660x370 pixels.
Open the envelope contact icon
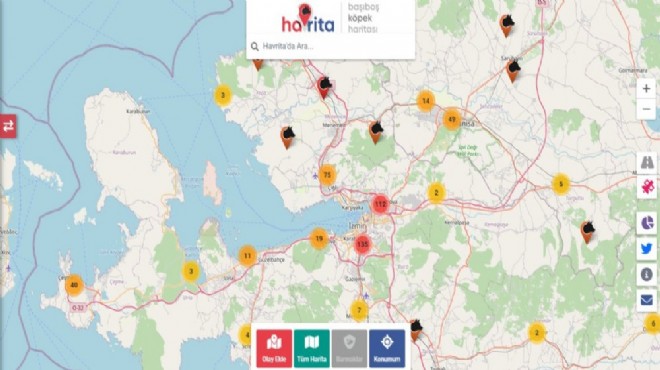[x=647, y=300]
